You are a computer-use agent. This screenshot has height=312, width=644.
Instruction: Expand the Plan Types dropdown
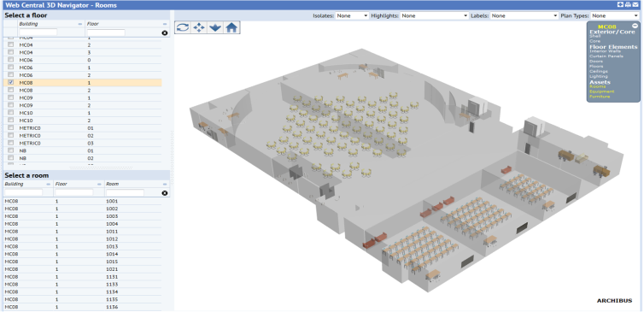[614, 15]
